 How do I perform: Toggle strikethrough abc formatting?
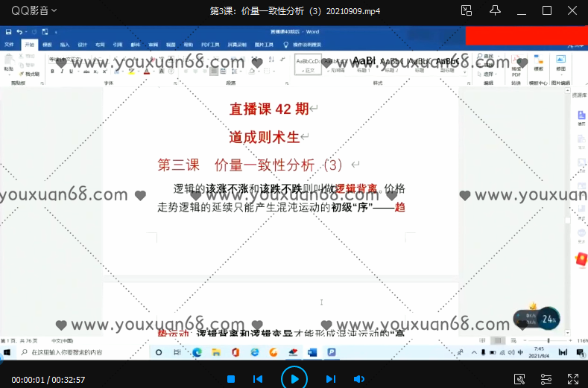[86, 71]
